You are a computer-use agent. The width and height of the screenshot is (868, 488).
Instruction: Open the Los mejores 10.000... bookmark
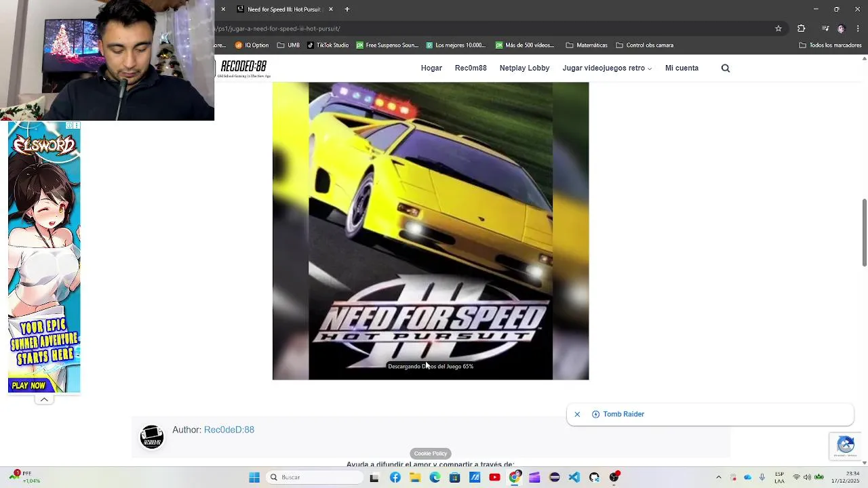coord(456,45)
